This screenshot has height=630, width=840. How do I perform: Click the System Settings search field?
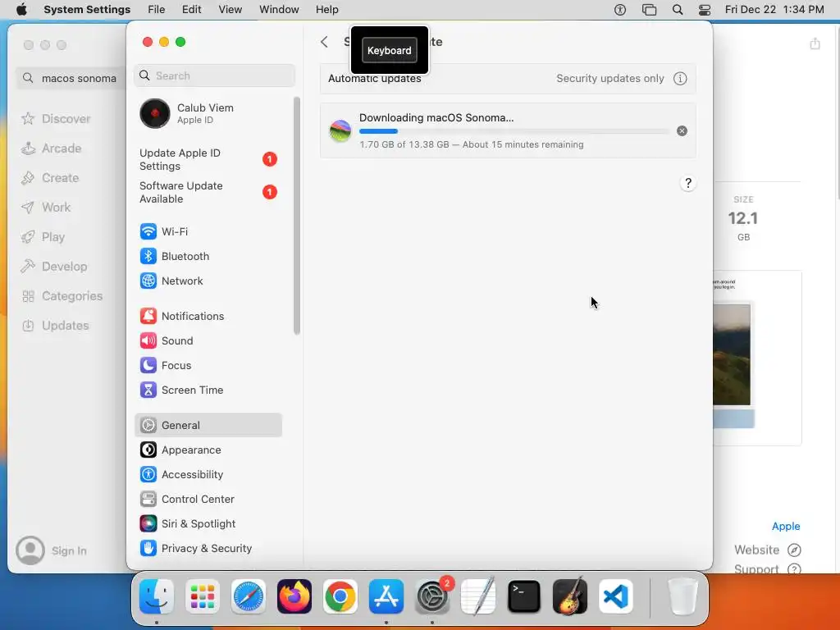[214, 75]
